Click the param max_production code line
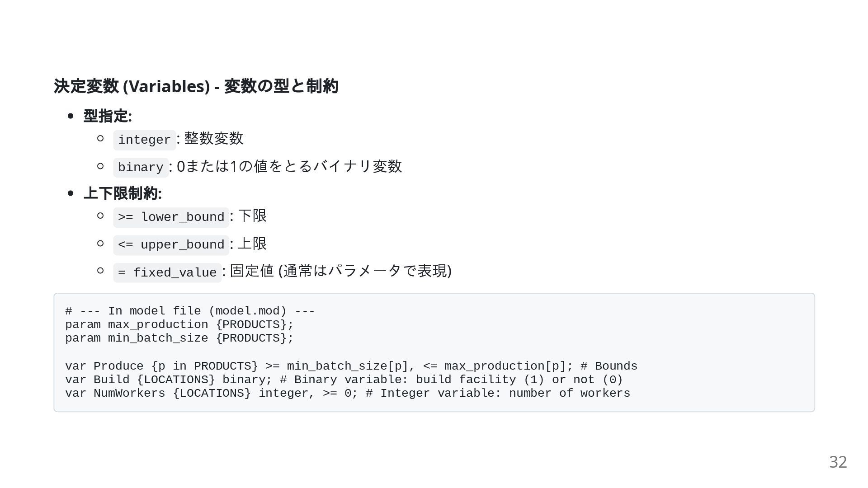The image size is (868, 488). point(179,324)
